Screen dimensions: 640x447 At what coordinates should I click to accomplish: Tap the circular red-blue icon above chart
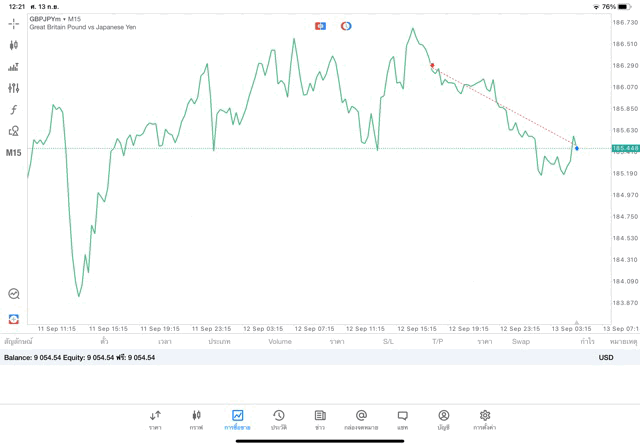pyautogui.click(x=346, y=26)
